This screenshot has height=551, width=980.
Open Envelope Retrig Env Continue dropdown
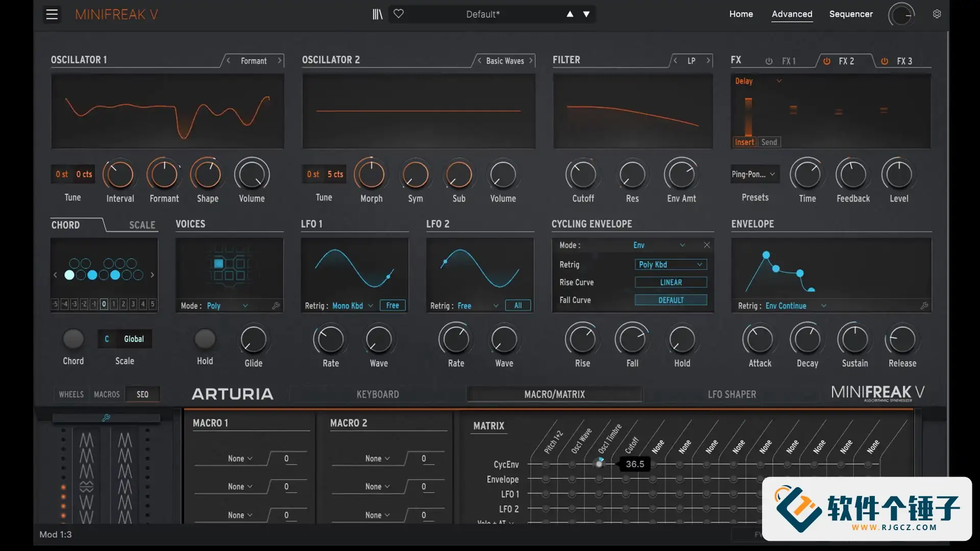click(x=796, y=306)
